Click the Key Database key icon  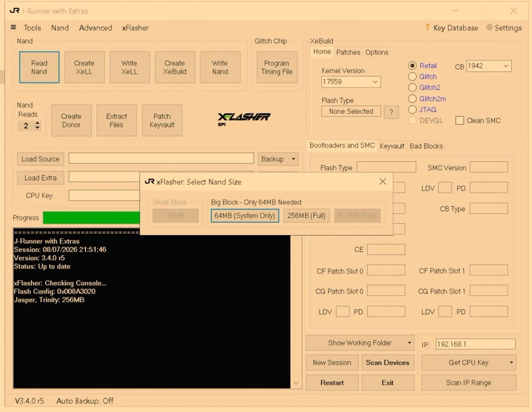(x=427, y=27)
